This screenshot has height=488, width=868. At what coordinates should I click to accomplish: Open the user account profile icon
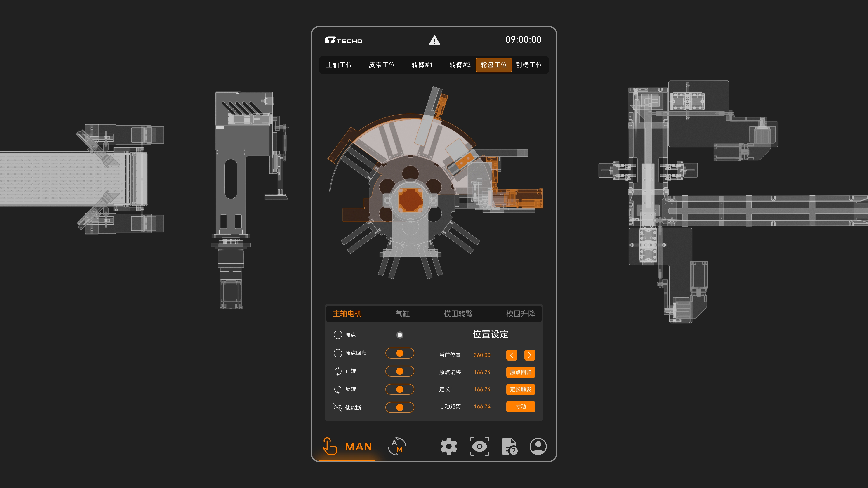538,446
